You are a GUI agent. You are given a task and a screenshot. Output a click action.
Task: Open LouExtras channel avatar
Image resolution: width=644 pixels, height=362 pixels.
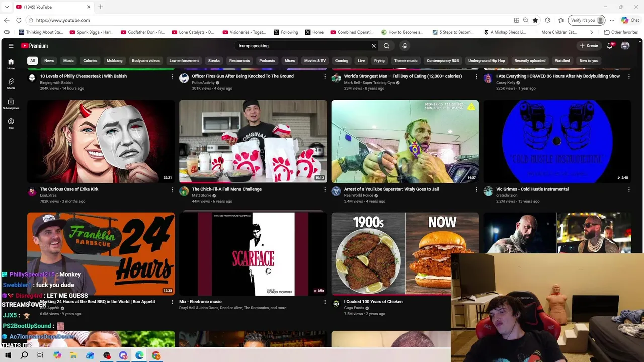pos(32,191)
